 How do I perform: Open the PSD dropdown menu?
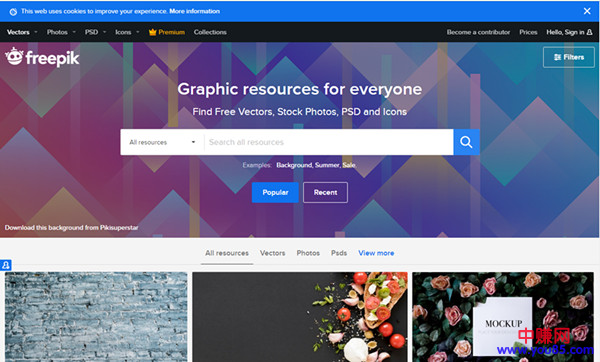(95, 32)
